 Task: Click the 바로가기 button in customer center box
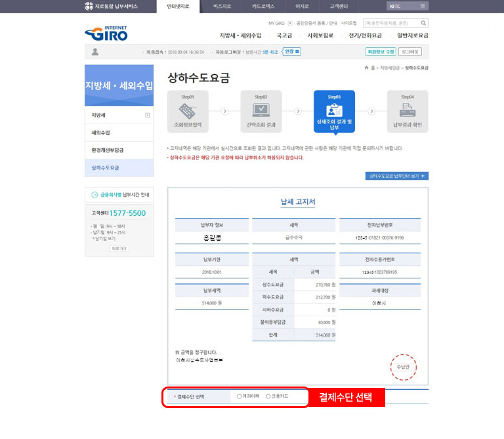pyautogui.click(x=119, y=249)
